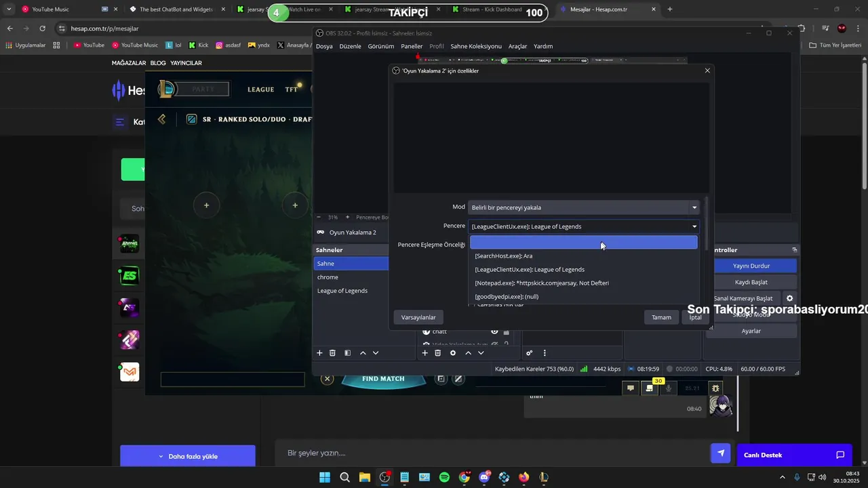Toggle lock of chatt source
This screenshot has height=488, width=868.
(x=506, y=331)
